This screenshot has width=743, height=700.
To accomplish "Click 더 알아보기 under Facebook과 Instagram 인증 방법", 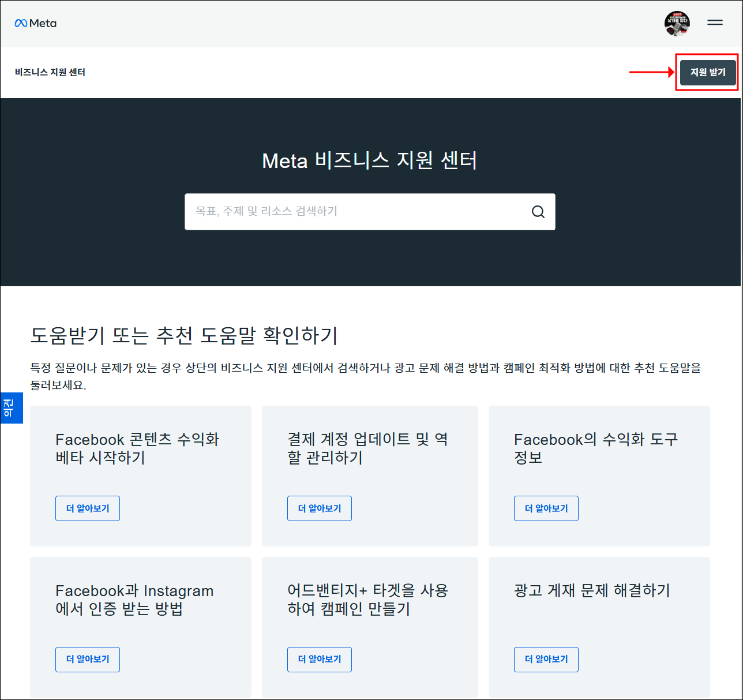I will pos(87,660).
